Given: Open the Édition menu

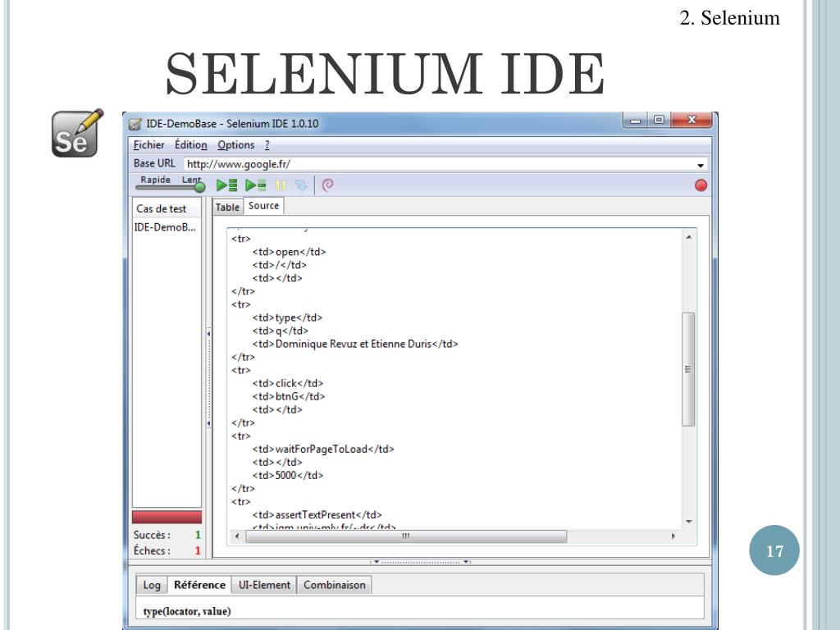Looking at the screenshot, I should [x=190, y=145].
